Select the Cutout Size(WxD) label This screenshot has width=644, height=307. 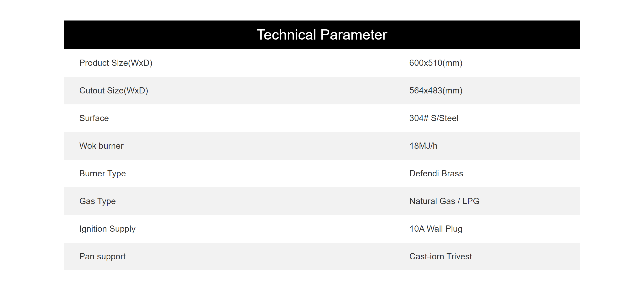114,91
